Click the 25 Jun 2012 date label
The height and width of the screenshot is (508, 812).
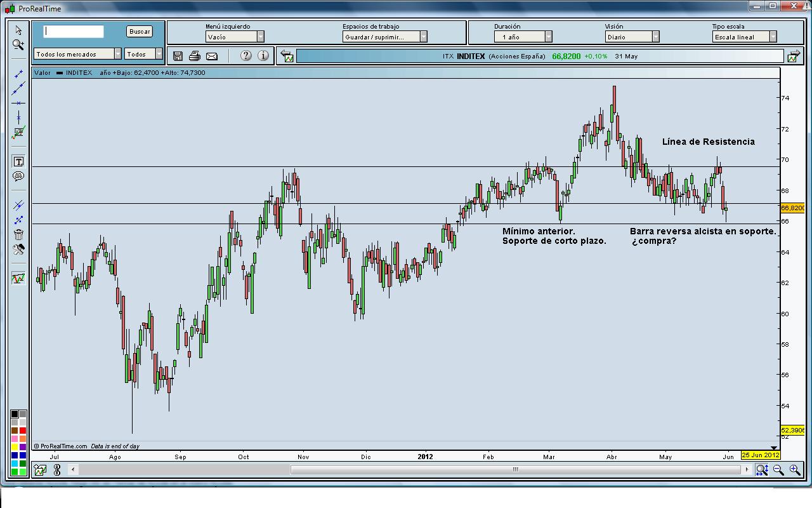(761, 455)
